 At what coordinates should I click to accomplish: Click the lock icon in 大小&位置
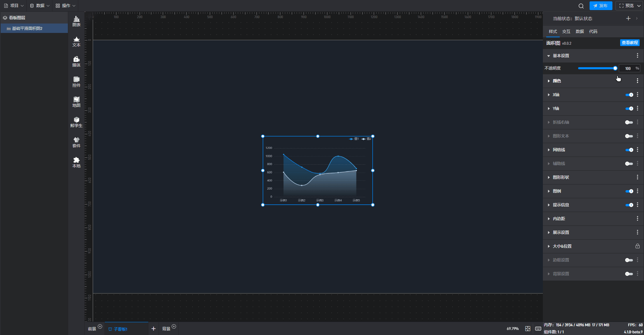tap(637, 246)
